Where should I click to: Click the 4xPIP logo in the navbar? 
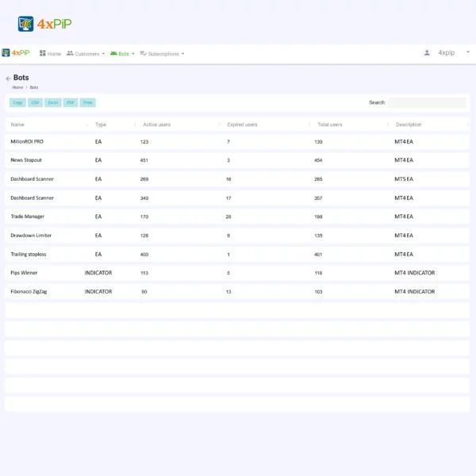pos(16,53)
